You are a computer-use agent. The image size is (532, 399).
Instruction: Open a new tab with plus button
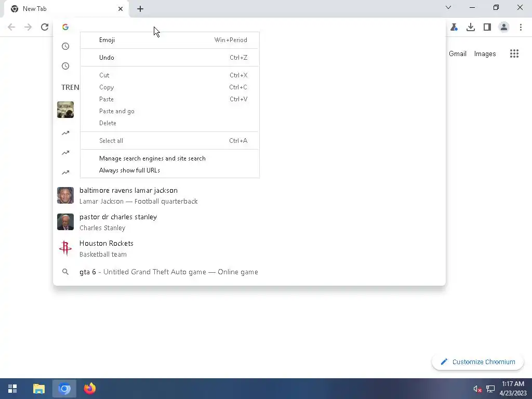click(140, 9)
